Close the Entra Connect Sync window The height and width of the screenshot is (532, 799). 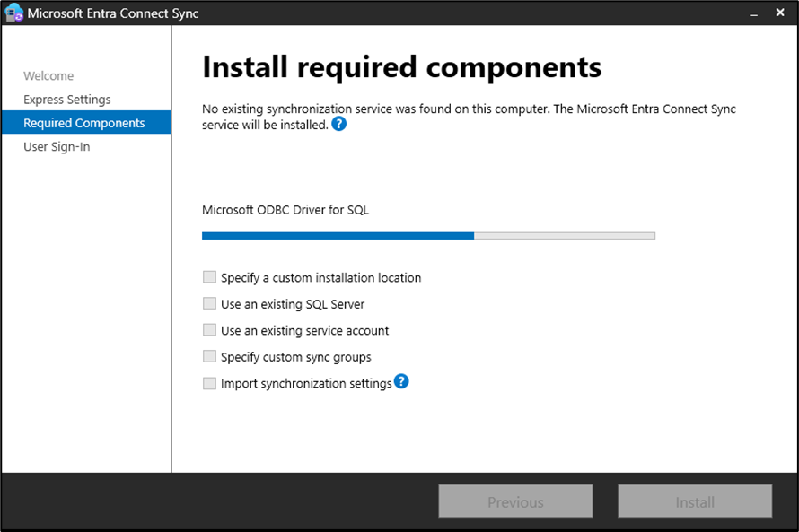[777, 13]
